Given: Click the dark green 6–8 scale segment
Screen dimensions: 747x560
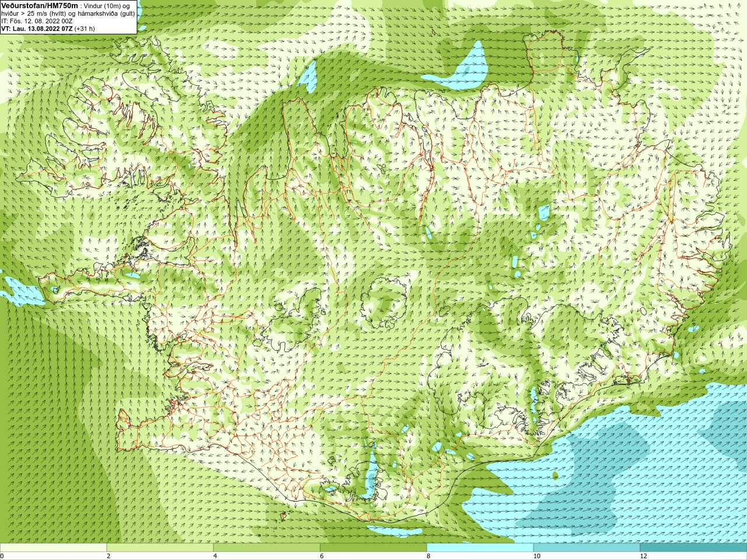Looking at the screenshot, I should [x=373, y=548].
